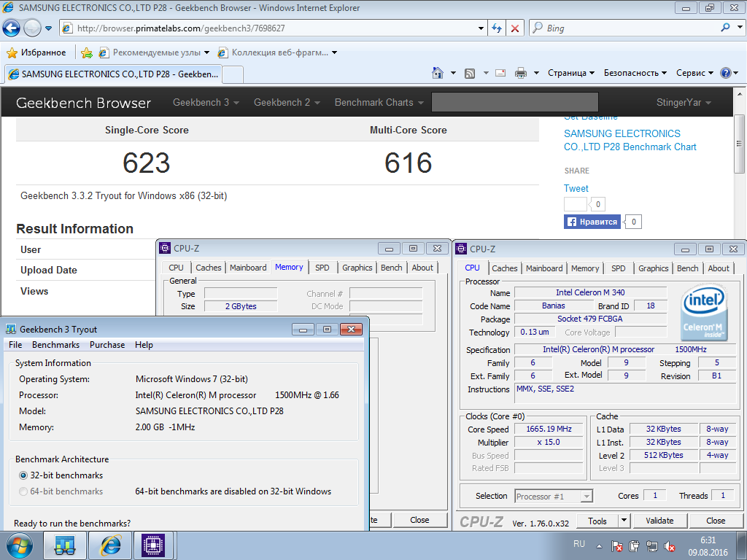747x560 pixels.
Task: Switch to CPU-Z taskbar icon
Action: [152, 545]
